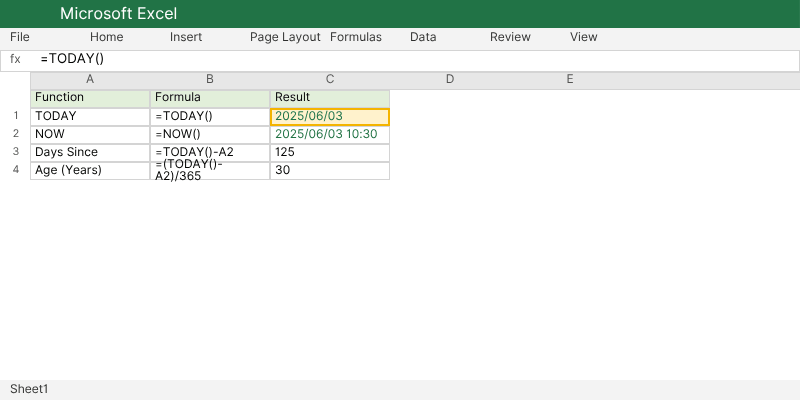Select the cell containing TODAY
Viewport: 800px width, 400px height.
(x=90, y=117)
